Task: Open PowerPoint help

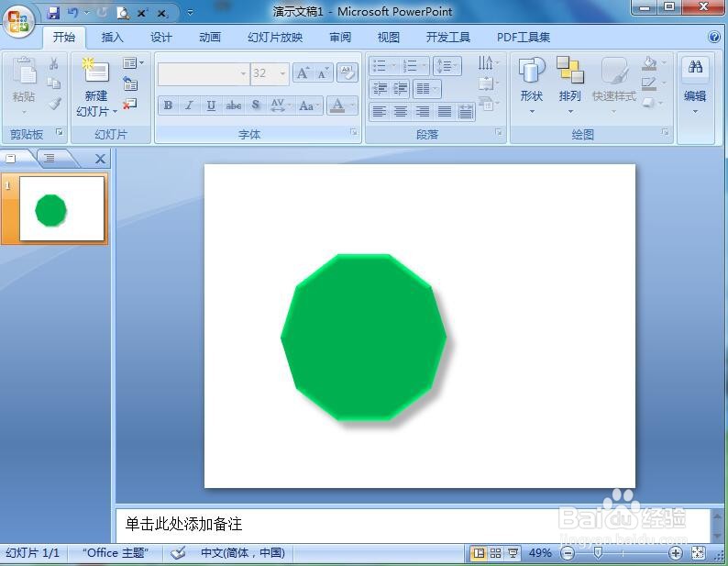Action: pyautogui.click(x=714, y=37)
